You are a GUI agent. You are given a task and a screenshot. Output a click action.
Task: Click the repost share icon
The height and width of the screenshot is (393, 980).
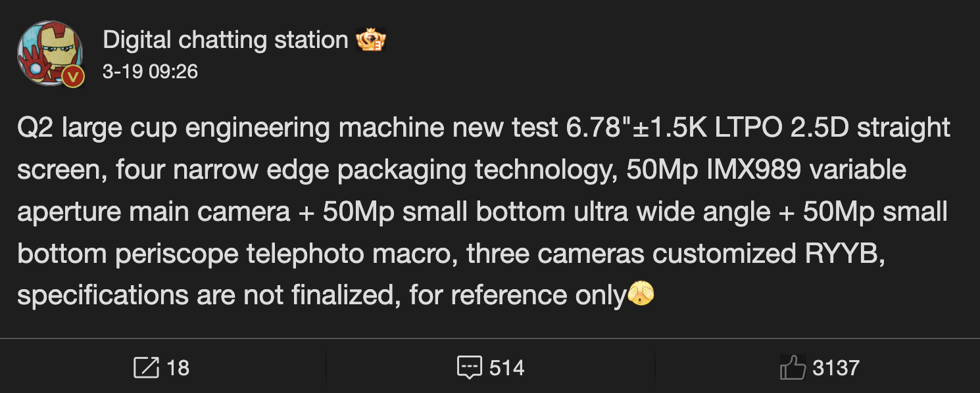pos(146,367)
